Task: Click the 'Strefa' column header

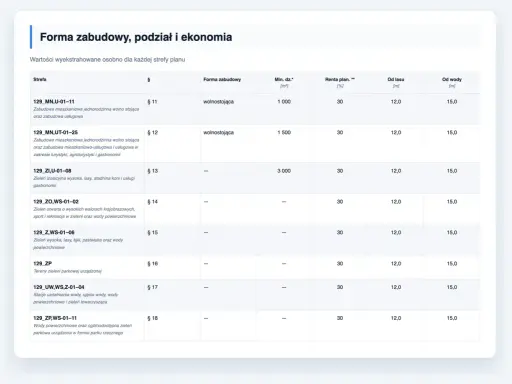Action: pyautogui.click(x=40, y=79)
